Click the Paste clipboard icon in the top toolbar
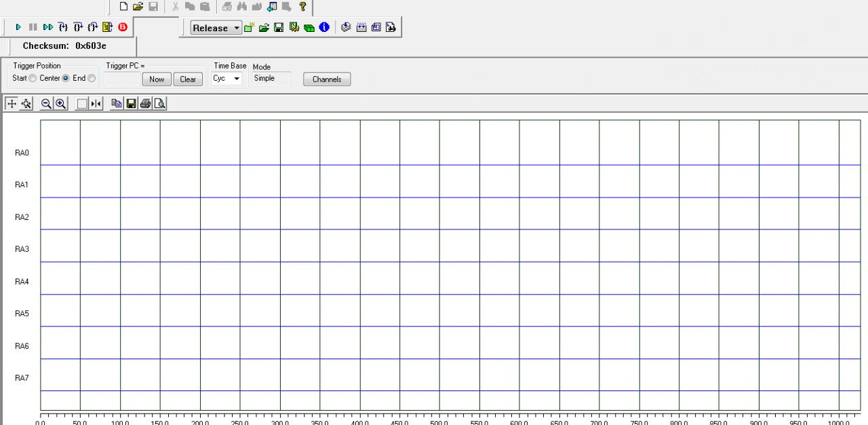Image resolution: width=868 pixels, height=425 pixels. tap(205, 7)
